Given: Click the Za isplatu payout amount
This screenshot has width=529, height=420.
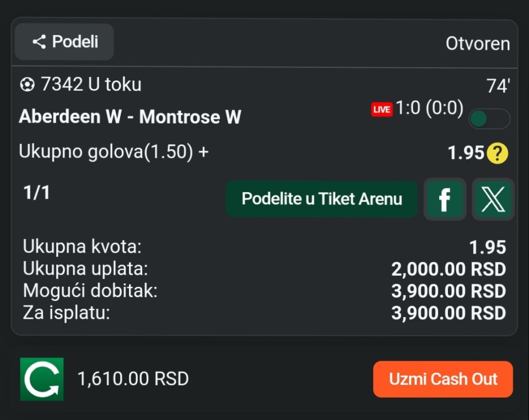Looking at the screenshot, I should pyautogui.click(x=449, y=313).
